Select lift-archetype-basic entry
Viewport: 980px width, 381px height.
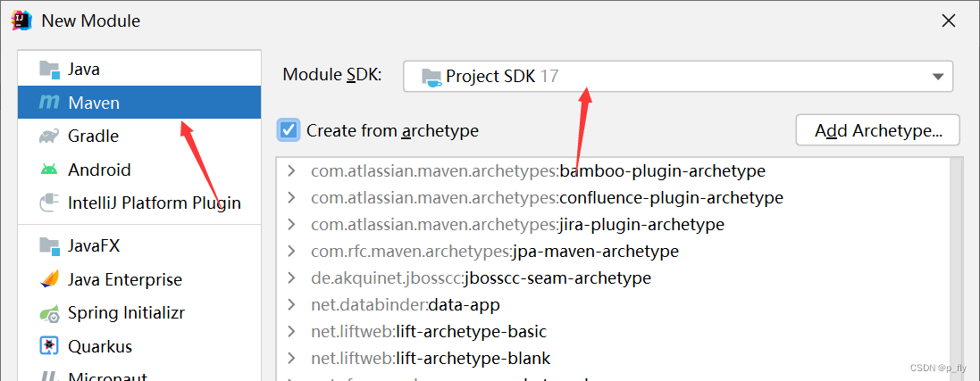(x=429, y=332)
